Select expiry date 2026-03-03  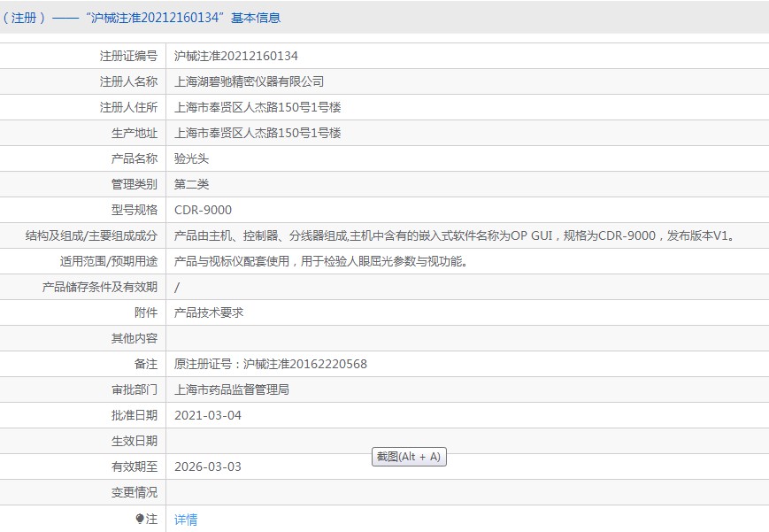tap(208, 466)
